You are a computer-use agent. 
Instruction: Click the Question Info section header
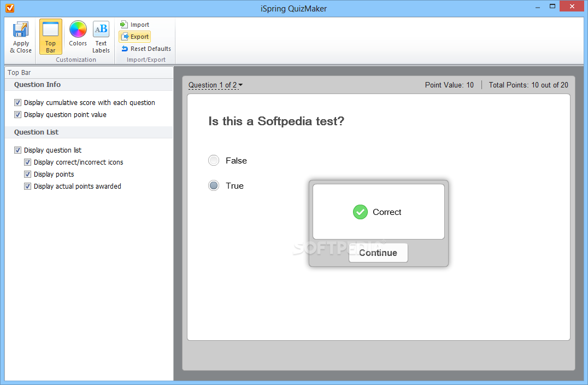(89, 85)
